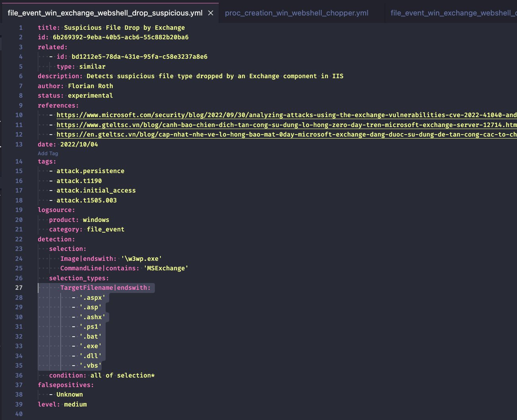Click line number 27 in the gutter
Image resolution: width=517 pixels, height=420 pixels.
click(19, 287)
